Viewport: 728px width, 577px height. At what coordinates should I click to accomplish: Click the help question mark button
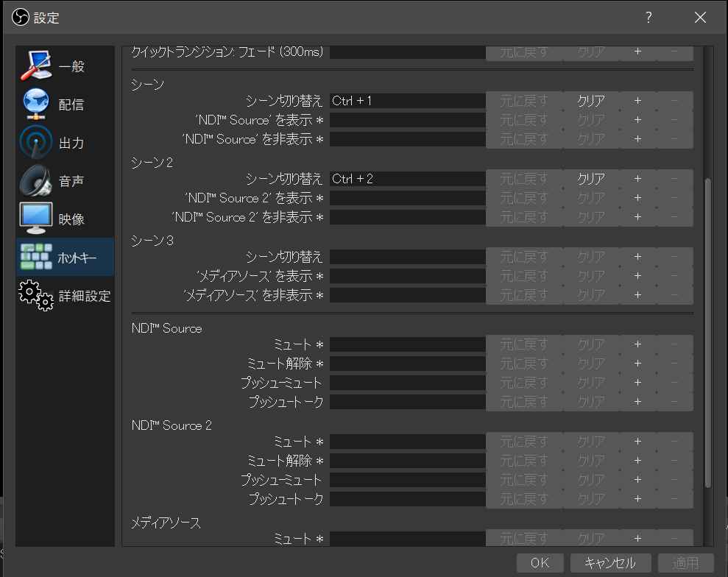click(x=649, y=18)
